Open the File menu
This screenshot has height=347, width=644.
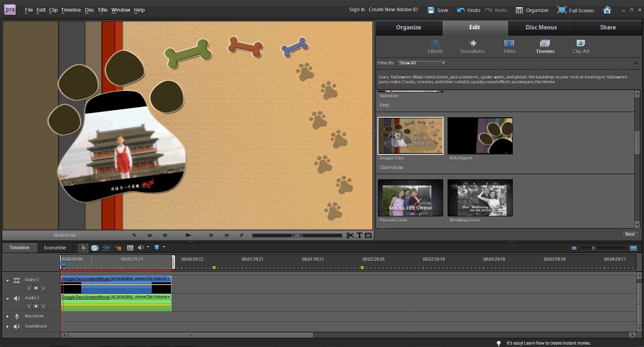click(29, 10)
